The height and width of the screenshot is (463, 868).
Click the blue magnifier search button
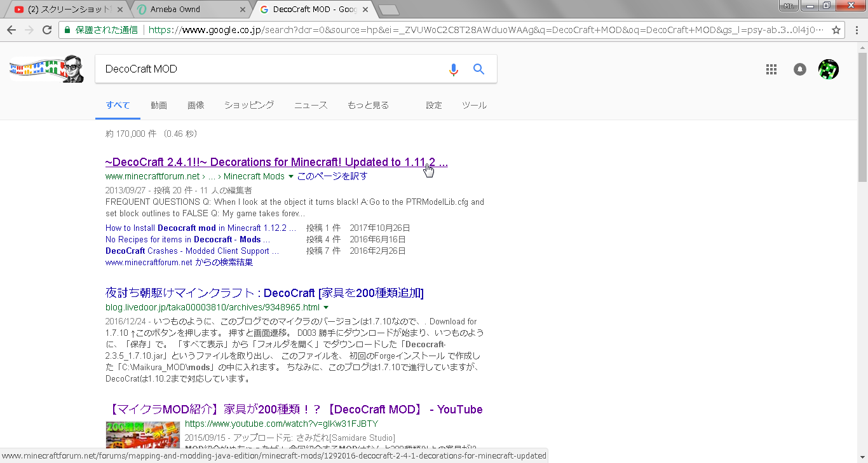point(479,69)
